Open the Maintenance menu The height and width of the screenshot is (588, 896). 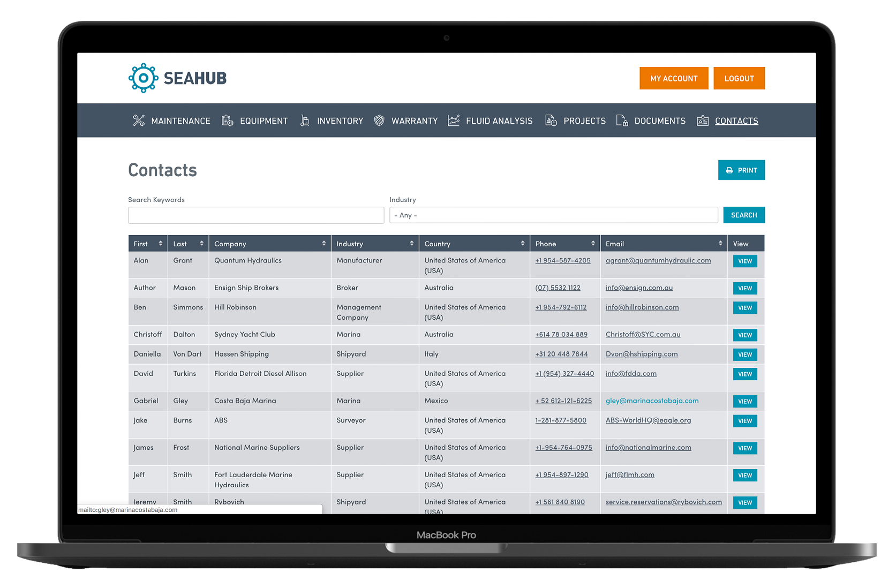pyautogui.click(x=180, y=121)
